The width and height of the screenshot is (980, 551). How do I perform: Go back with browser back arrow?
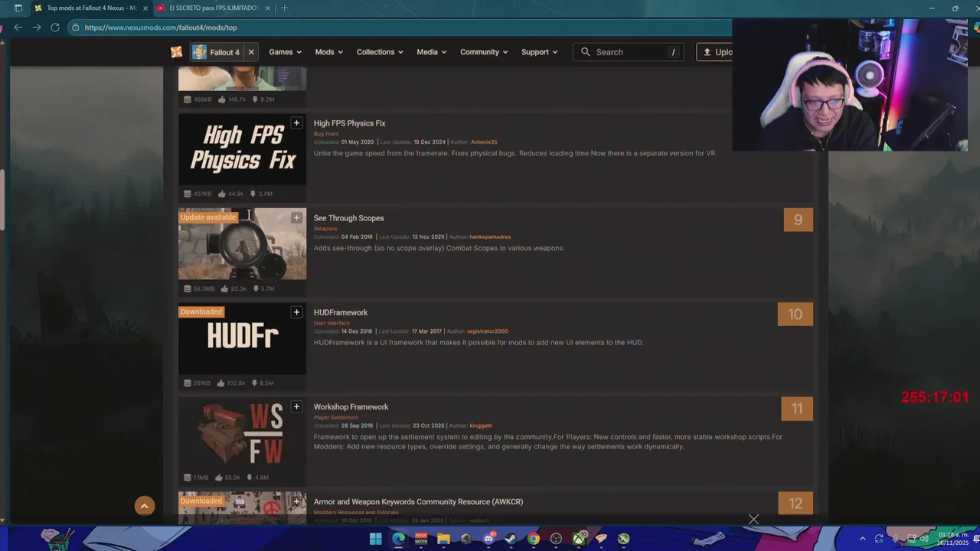[18, 28]
